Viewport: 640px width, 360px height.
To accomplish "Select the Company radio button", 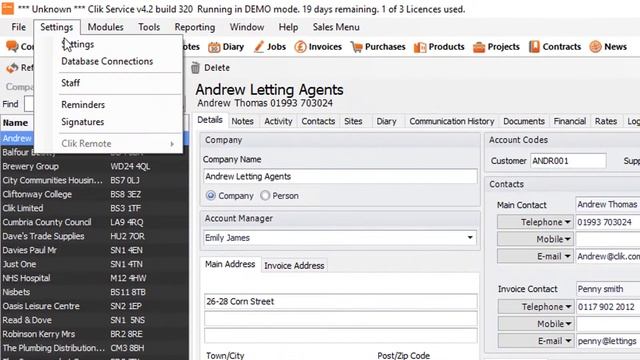I will point(211,196).
